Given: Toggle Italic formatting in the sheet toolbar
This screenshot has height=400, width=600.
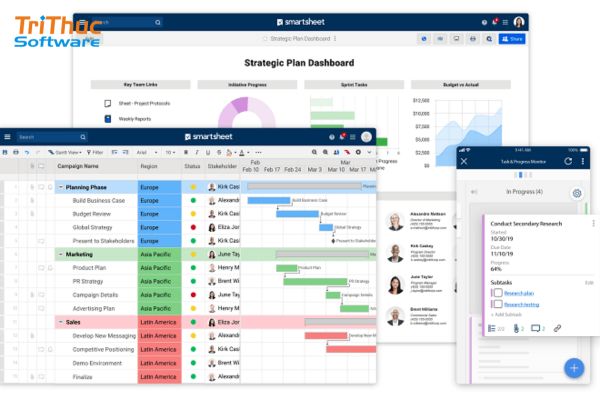Looking at the screenshot, I should pyautogui.click(x=197, y=152).
